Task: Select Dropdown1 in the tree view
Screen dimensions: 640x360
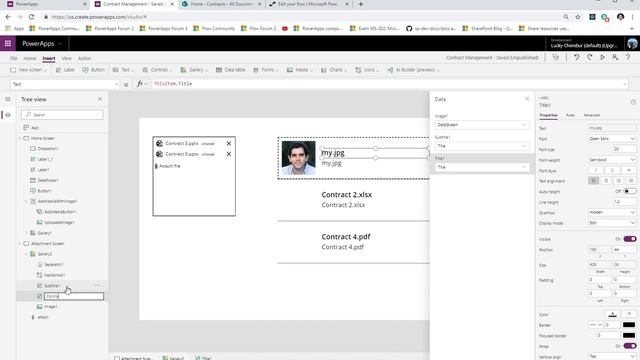Action: tap(48, 149)
